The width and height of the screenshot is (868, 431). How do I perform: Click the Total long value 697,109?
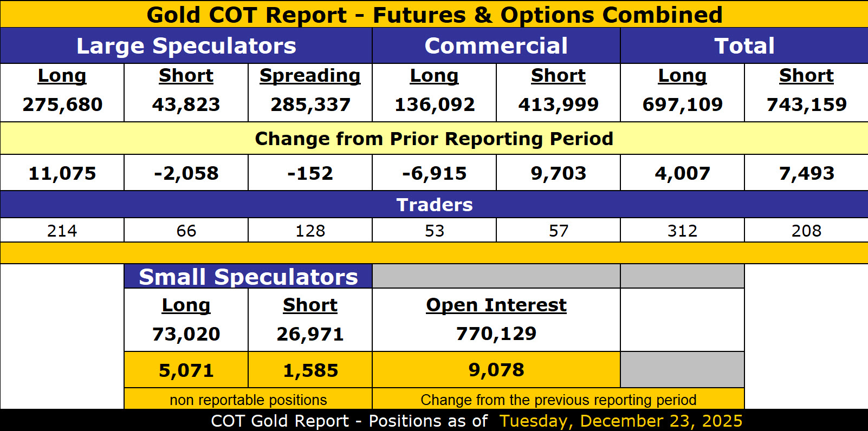(682, 105)
